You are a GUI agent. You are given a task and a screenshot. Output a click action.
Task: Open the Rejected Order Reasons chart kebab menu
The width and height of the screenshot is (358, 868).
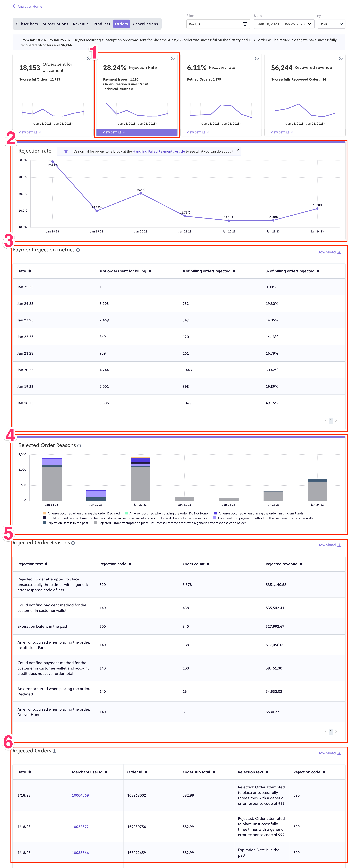coord(337,451)
